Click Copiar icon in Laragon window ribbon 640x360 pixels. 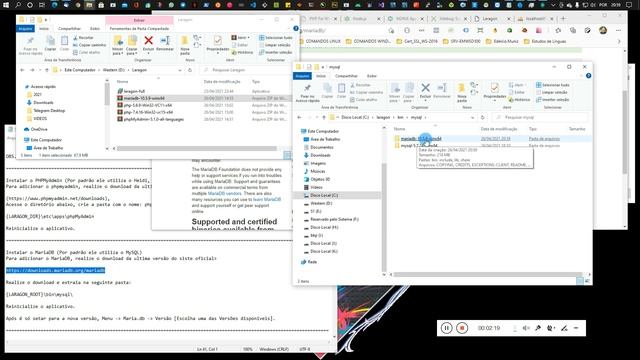[50, 43]
